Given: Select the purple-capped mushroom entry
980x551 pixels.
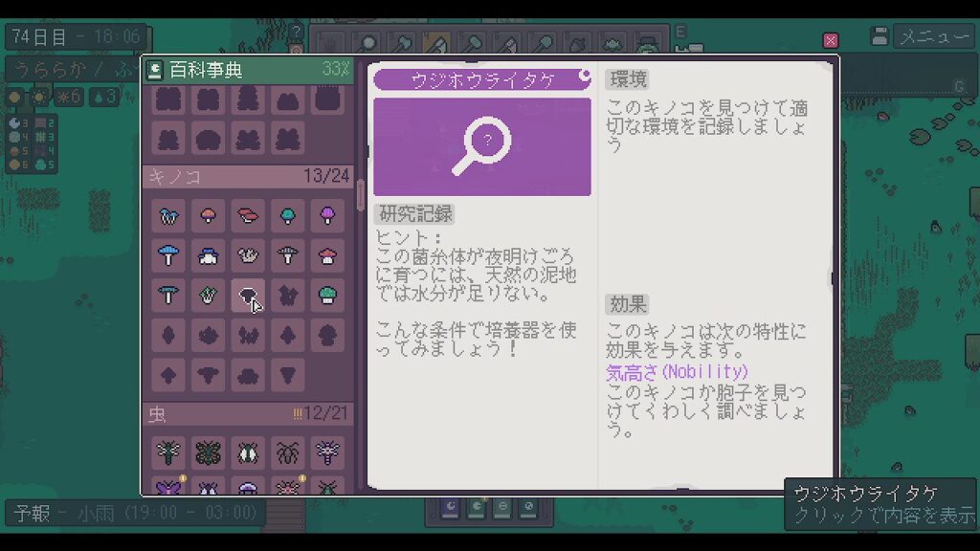Looking at the screenshot, I should [327, 216].
